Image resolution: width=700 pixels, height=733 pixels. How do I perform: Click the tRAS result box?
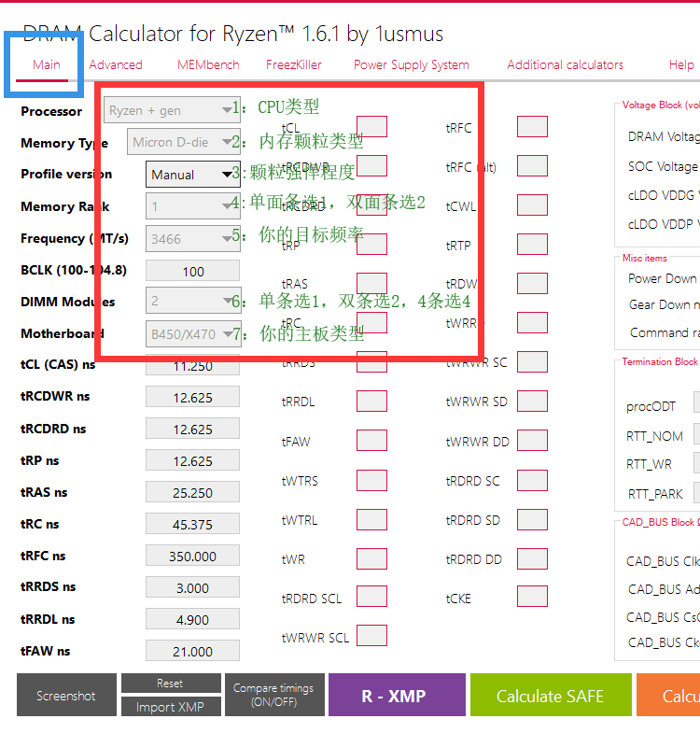click(371, 283)
